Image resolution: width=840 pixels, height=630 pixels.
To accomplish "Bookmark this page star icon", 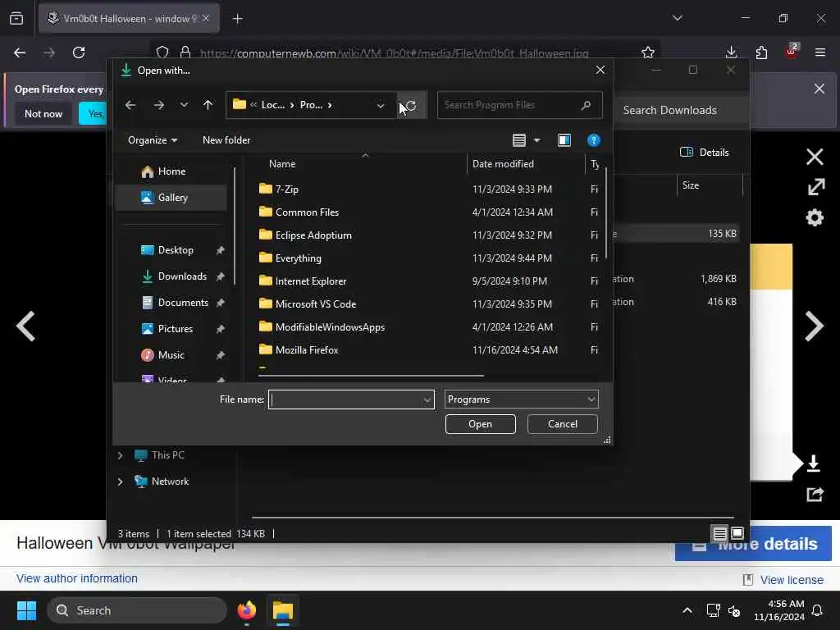I will click(x=648, y=52).
